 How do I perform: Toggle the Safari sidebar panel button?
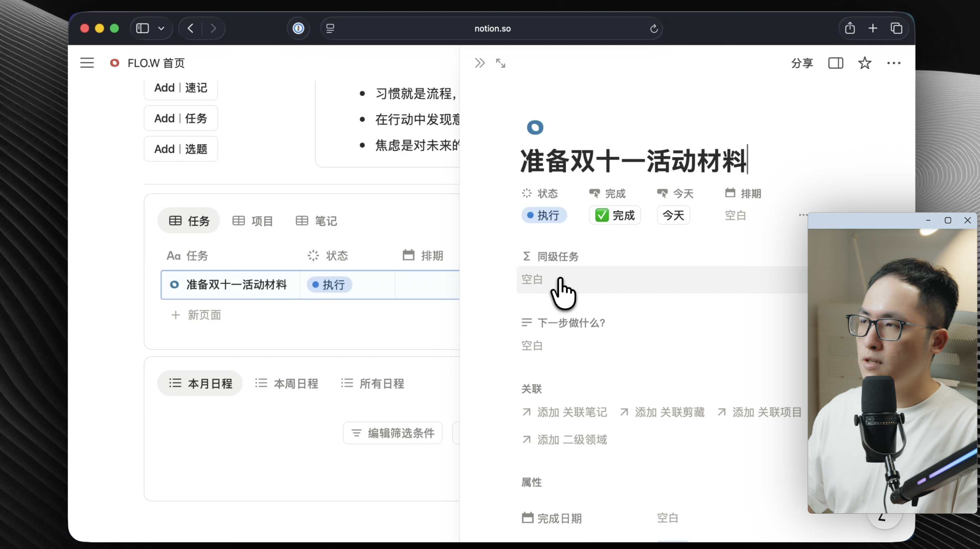143,28
